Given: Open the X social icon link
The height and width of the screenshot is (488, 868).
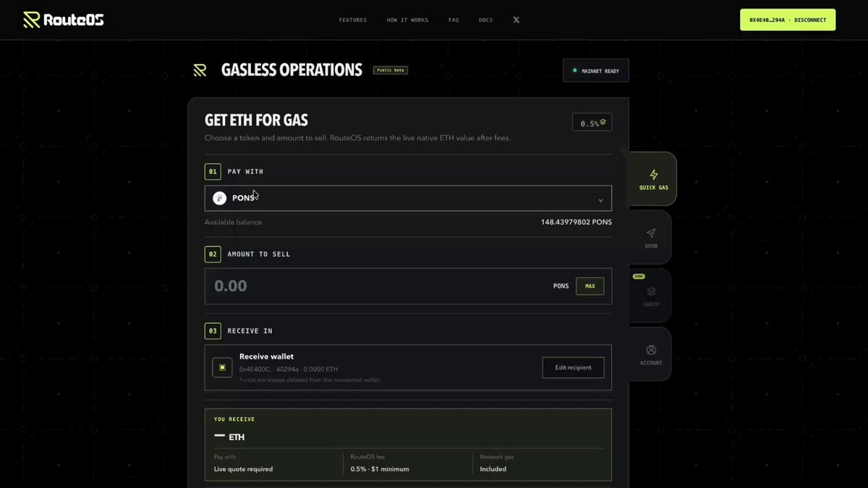Looking at the screenshot, I should 516,20.
